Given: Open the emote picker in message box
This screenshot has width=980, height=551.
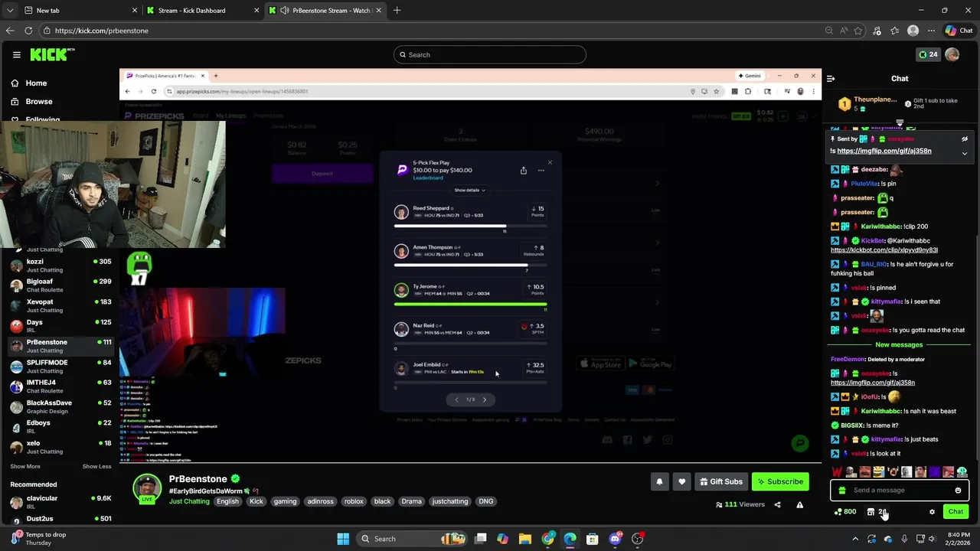Looking at the screenshot, I should click(x=958, y=491).
